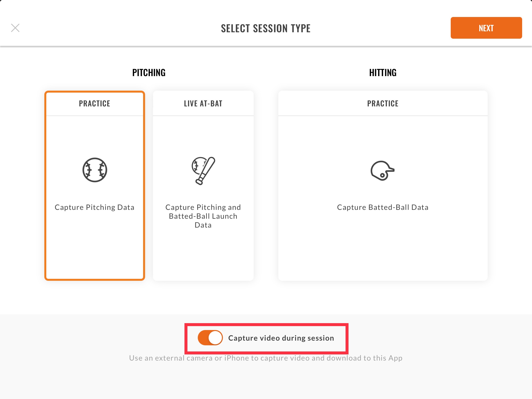Tap blank lower area of hitting practice card
This screenshot has height=399, width=532.
coord(383,246)
